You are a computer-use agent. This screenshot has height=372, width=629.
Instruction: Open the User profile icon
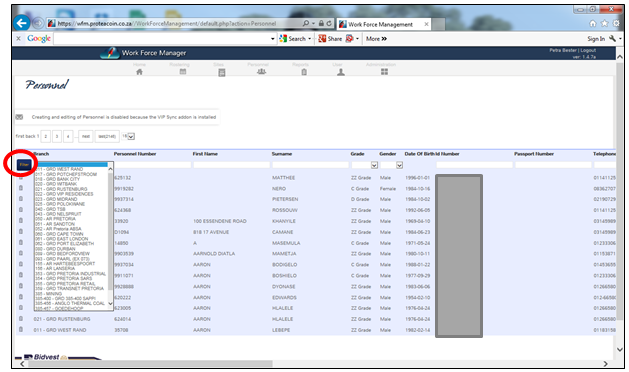[x=341, y=72]
